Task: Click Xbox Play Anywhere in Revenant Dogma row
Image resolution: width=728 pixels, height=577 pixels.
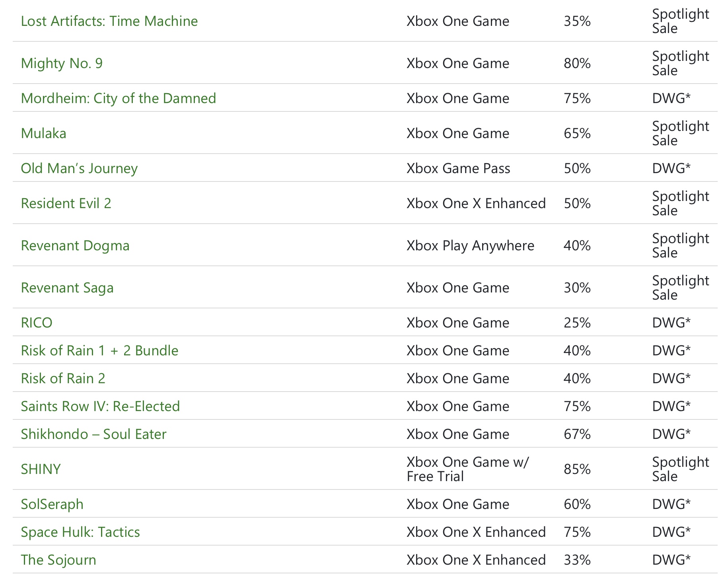Action: coord(470,246)
